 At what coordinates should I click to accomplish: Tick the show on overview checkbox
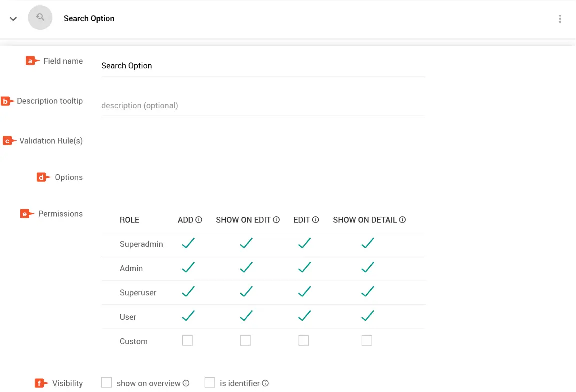point(106,383)
